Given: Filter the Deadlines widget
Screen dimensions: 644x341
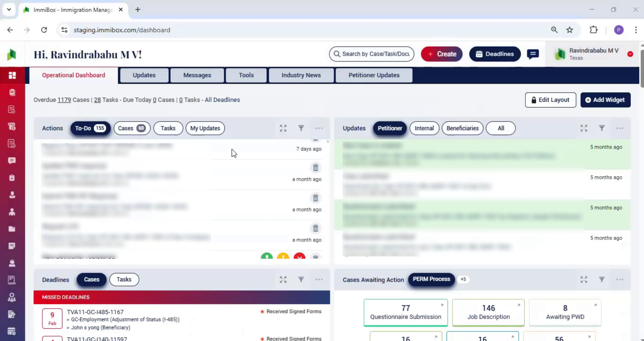Looking at the screenshot, I should pyautogui.click(x=301, y=280).
